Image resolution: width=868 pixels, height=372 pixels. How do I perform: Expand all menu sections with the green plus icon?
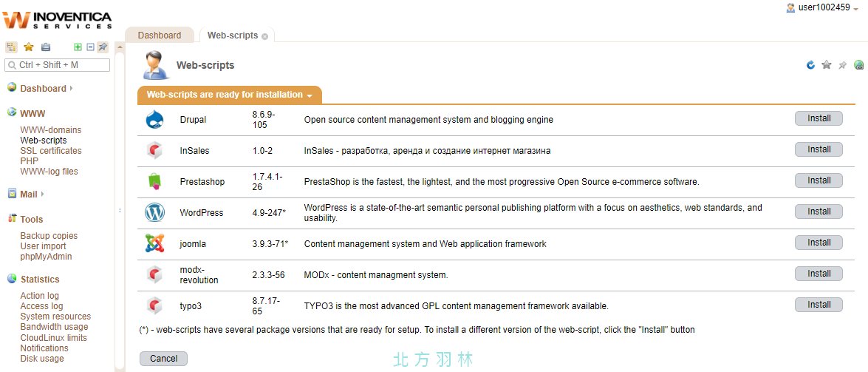click(78, 47)
